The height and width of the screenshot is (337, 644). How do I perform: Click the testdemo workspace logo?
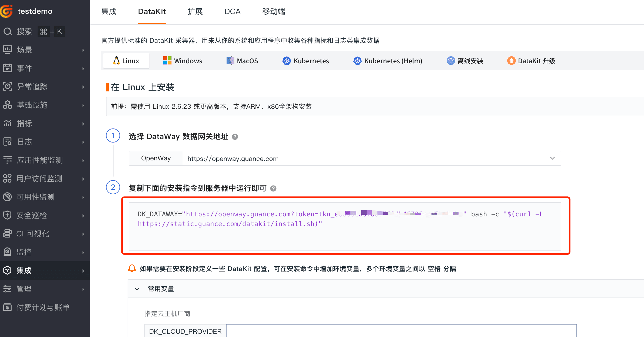[6, 11]
